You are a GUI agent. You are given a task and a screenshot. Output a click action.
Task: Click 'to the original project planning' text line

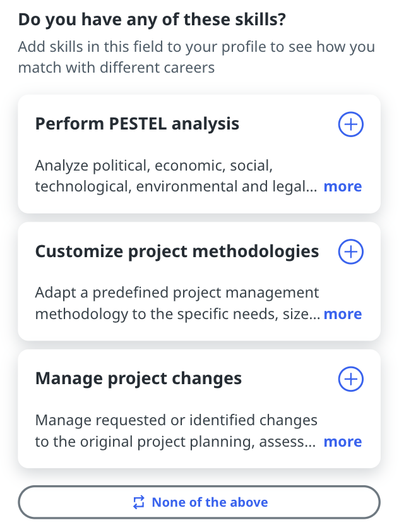point(175,442)
